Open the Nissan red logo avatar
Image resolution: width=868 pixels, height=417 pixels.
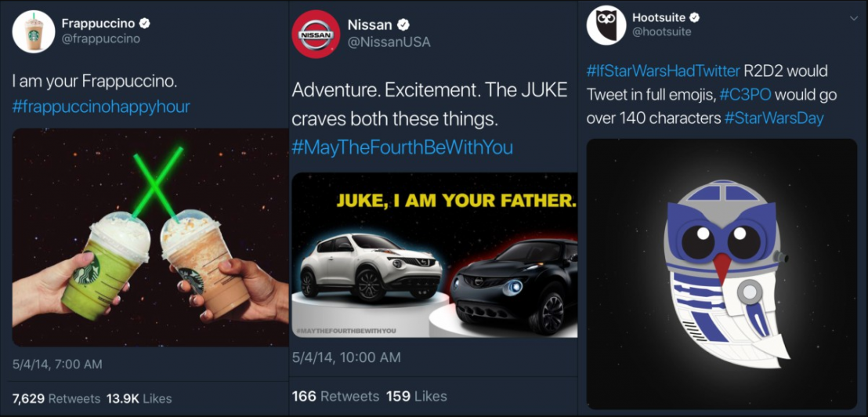click(316, 34)
